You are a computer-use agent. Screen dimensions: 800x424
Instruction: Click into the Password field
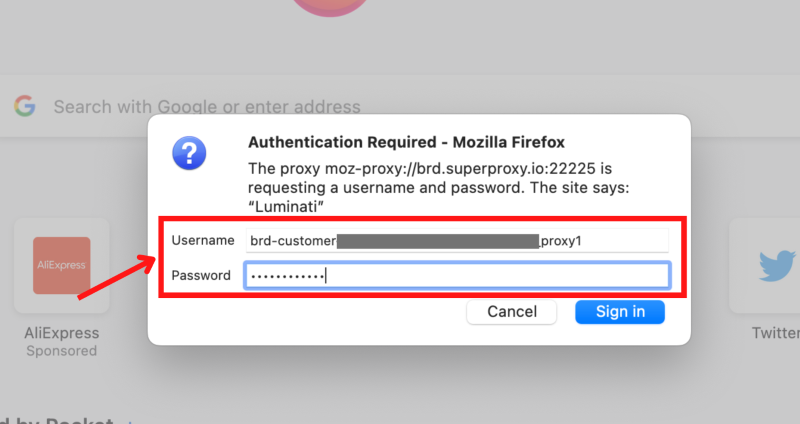tap(456, 275)
